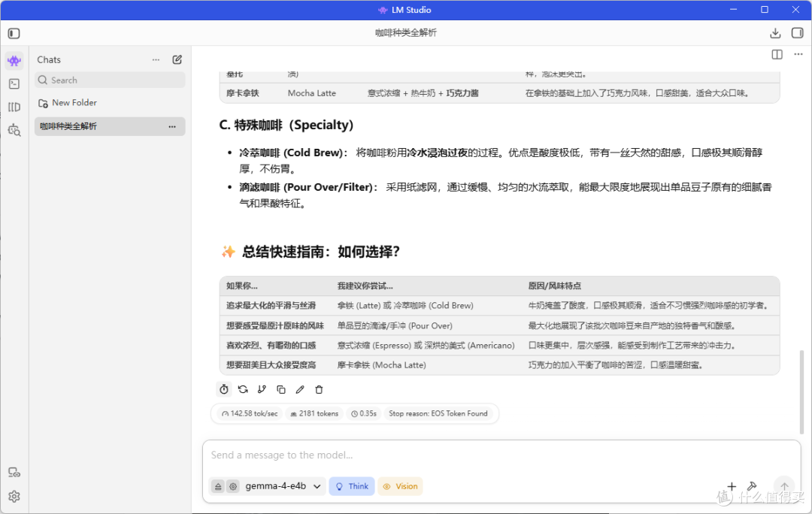The height and width of the screenshot is (514, 812).
Task: Click the 喜欢浓烈、有嚼劲的口感 table cell
Action: pyautogui.click(x=271, y=346)
